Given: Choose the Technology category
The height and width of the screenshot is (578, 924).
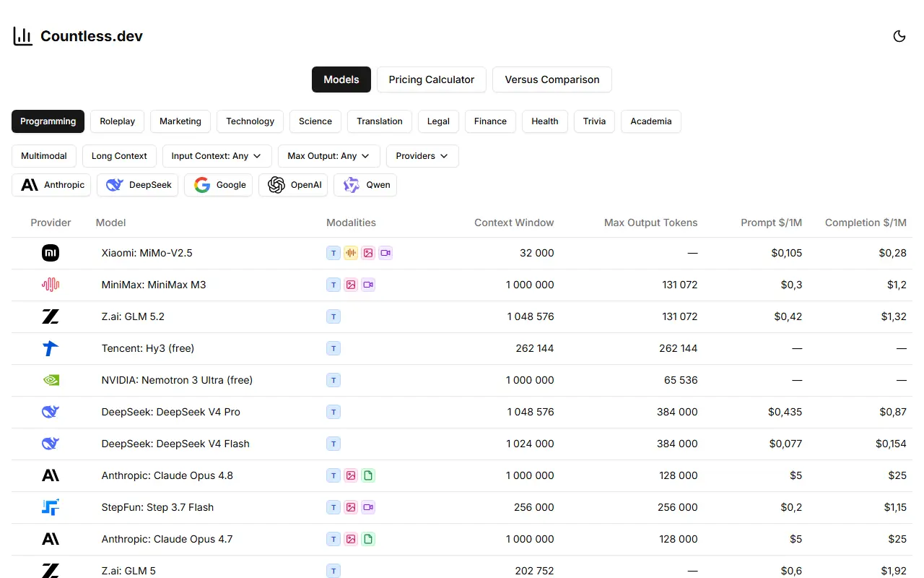Looking at the screenshot, I should 250,121.
